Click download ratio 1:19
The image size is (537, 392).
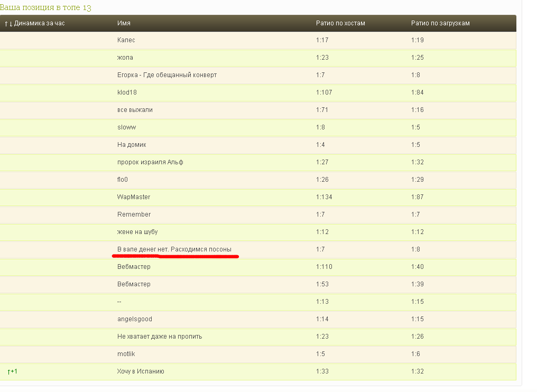[417, 40]
